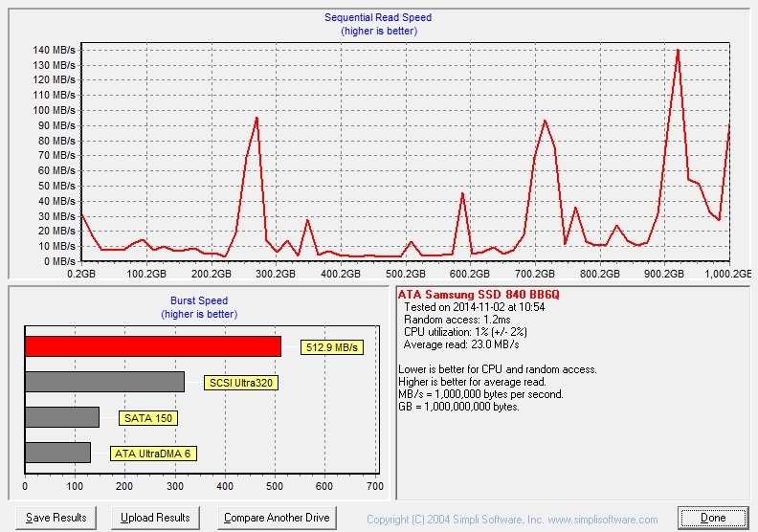Click the 700.2GB axis label
This screenshot has width=758, height=532.
click(x=535, y=274)
